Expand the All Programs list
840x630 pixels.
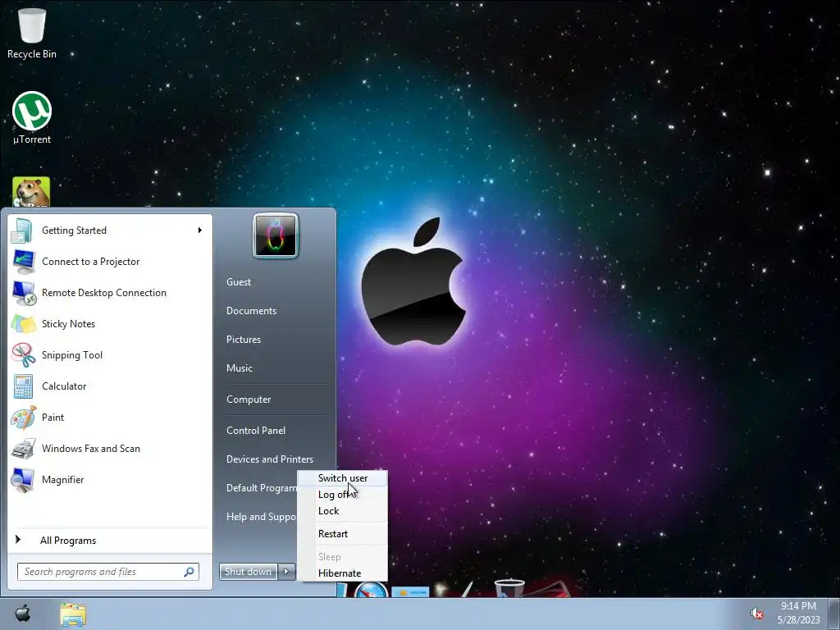point(110,540)
